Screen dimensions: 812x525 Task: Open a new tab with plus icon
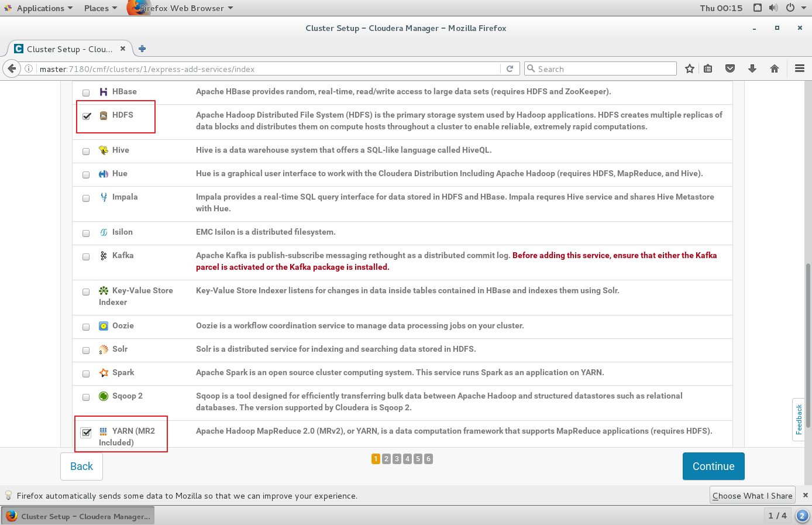[142, 49]
